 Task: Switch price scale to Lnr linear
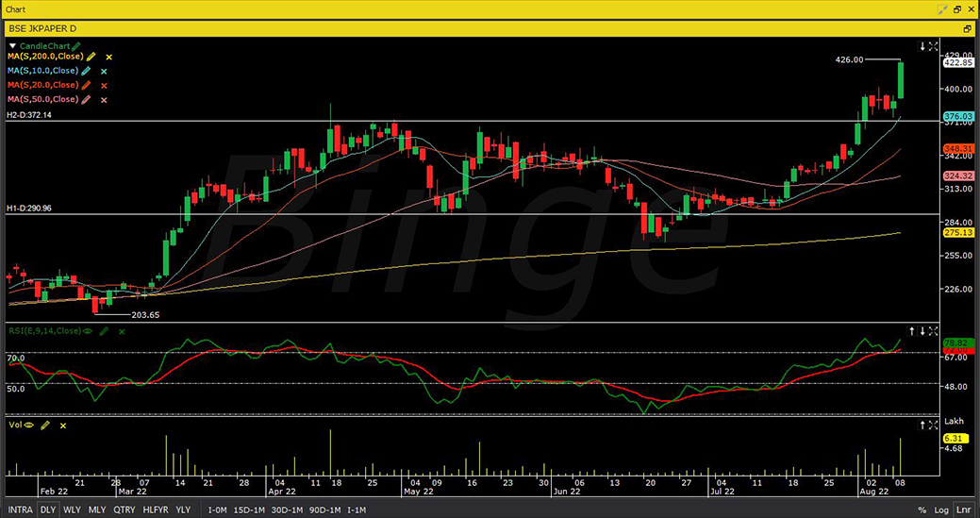[x=962, y=510]
